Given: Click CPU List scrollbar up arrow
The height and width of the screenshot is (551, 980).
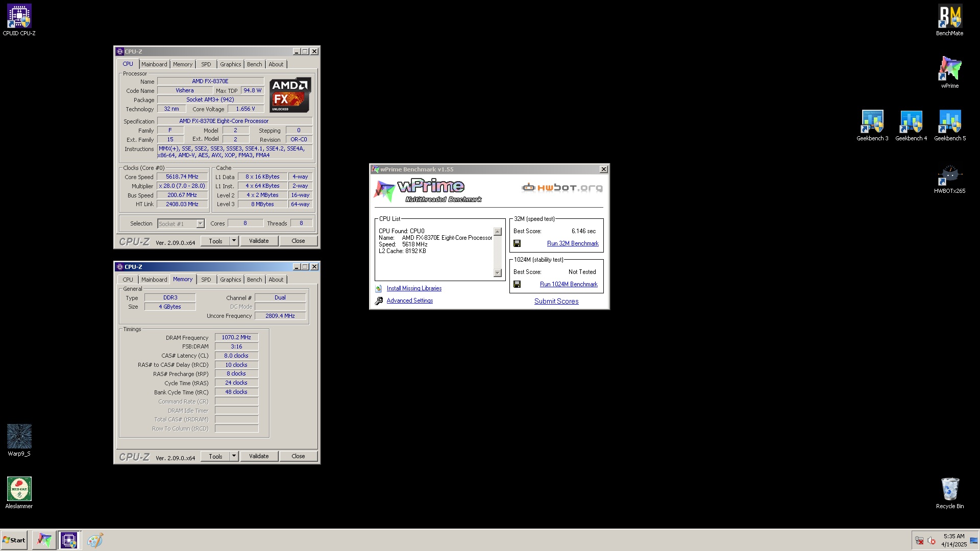Looking at the screenshot, I should [x=498, y=232].
